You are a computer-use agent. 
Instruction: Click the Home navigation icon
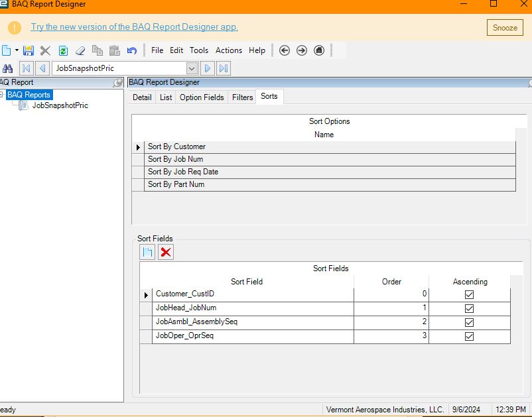[x=319, y=50]
